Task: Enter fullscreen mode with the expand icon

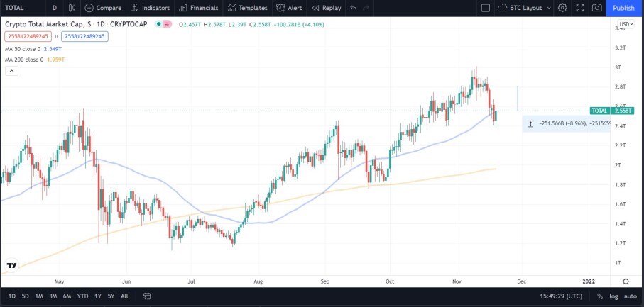Action: (x=580, y=8)
